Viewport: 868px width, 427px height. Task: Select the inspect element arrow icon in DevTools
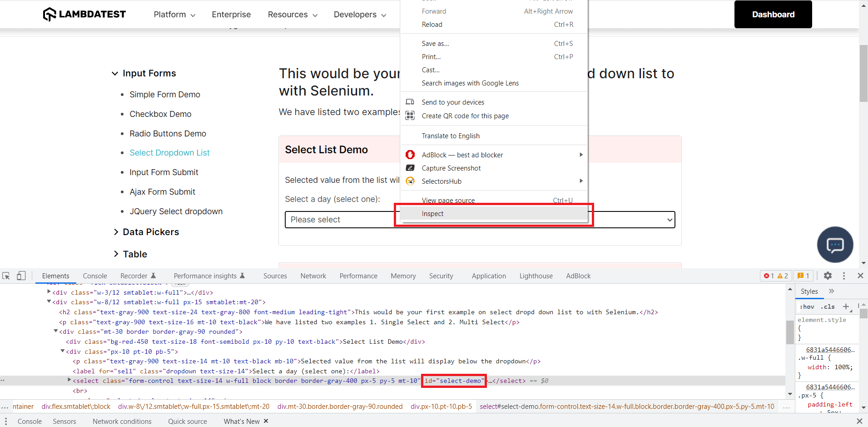(6, 276)
